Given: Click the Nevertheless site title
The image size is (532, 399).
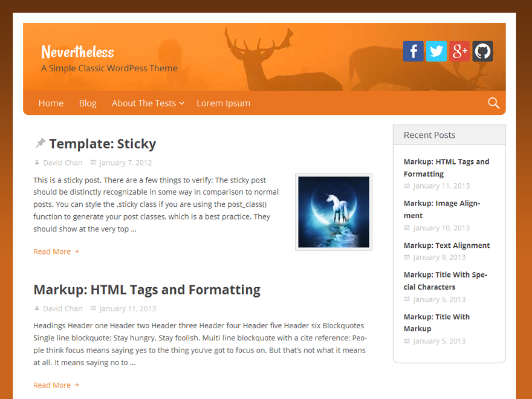Looking at the screenshot, I should tap(77, 53).
